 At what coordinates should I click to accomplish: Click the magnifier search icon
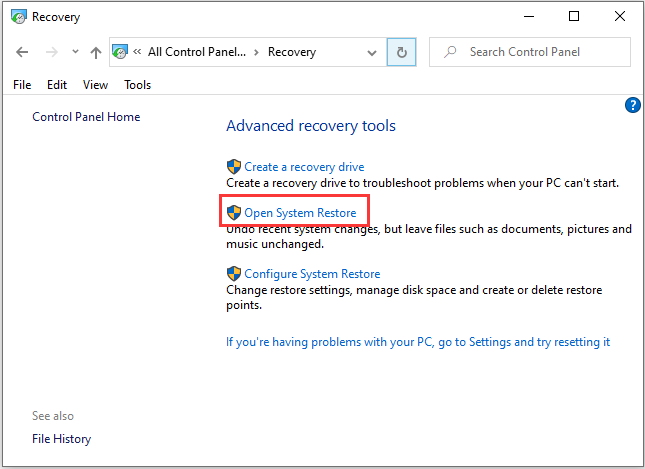click(450, 52)
